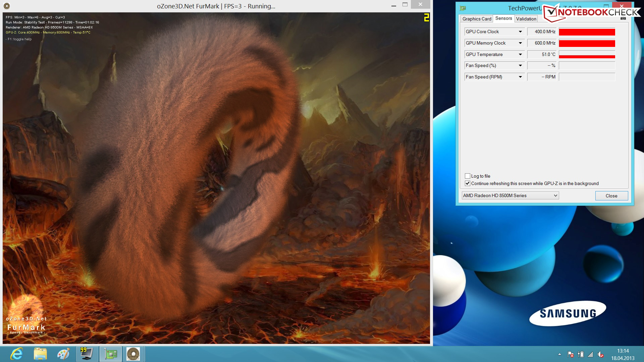Launch File Explorer from the taskbar
Viewport: 644px width, 362px height.
pos(40,354)
